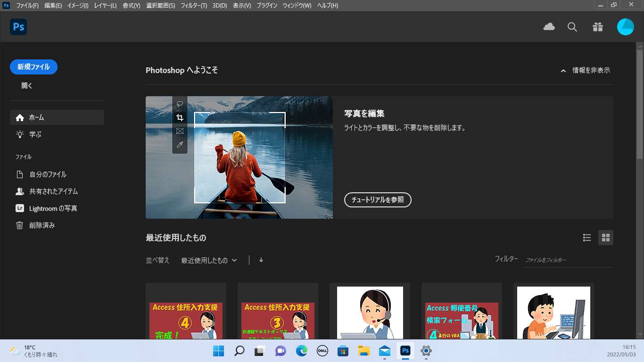
Task: Open the ウィンドウ(W) menu
Action: [297, 6]
